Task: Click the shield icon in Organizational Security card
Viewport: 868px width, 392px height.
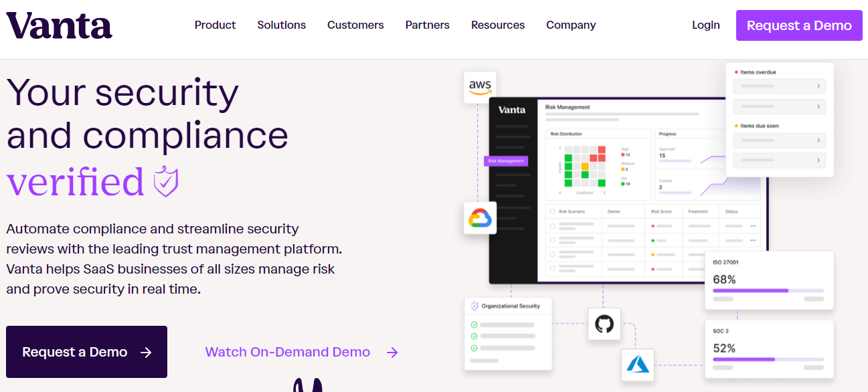Action: (474, 306)
